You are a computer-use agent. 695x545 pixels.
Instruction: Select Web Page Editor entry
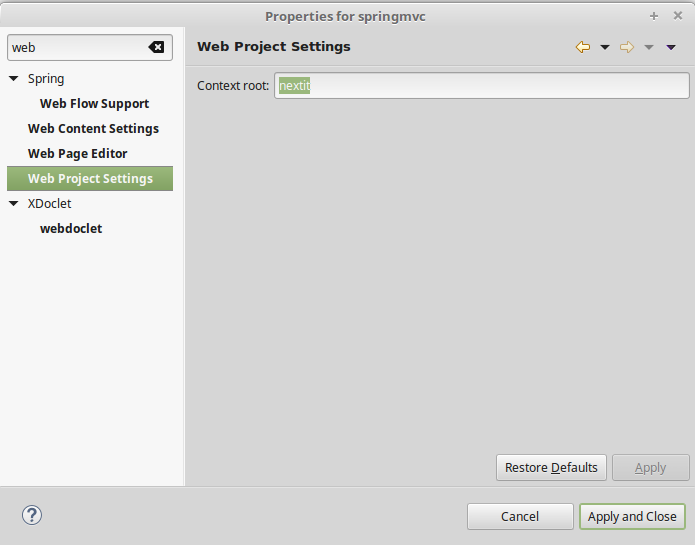[78, 153]
